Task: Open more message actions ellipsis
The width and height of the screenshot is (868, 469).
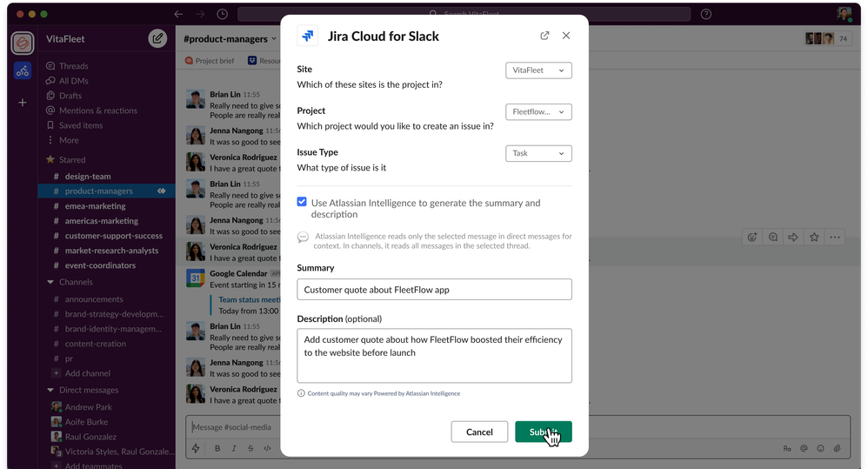Action: [x=835, y=237]
